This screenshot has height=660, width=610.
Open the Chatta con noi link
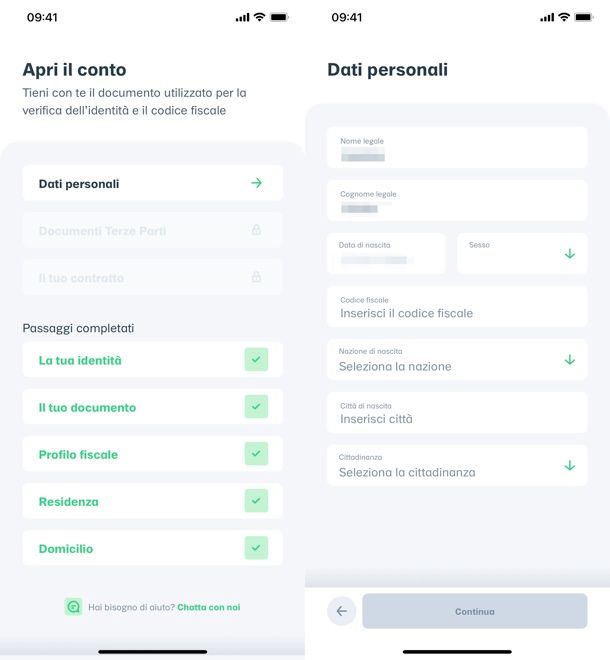209,607
